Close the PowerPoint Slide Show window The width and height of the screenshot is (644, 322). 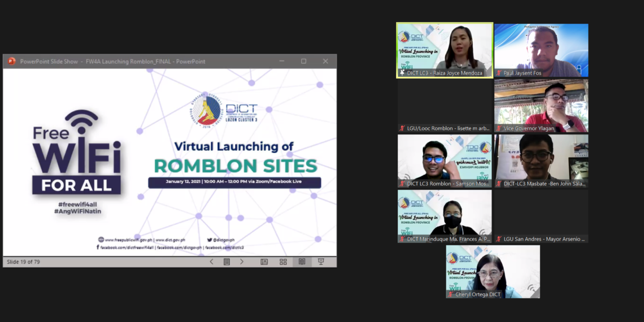tap(325, 61)
